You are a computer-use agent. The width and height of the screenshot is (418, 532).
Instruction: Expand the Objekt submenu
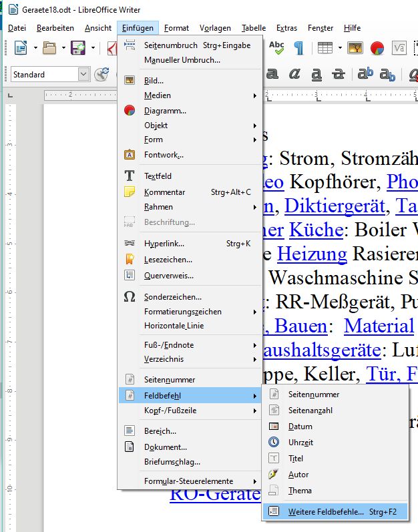click(190, 125)
